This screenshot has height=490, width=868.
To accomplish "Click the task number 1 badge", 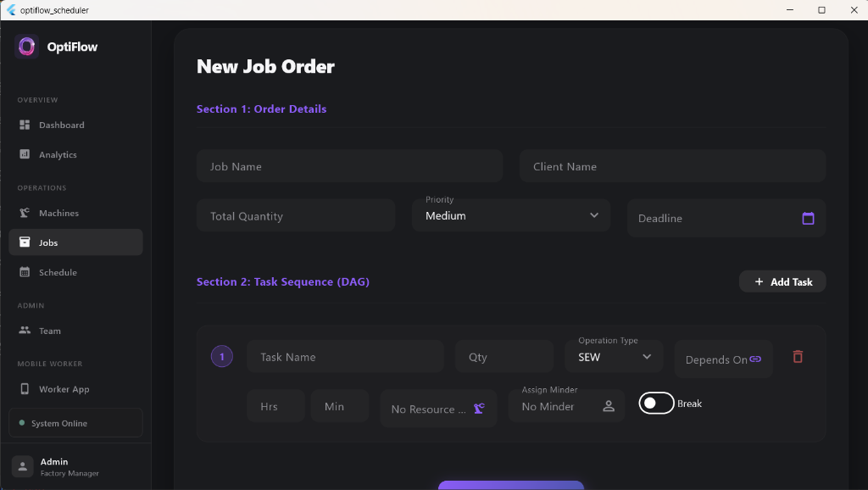I will pyautogui.click(x=222, y=357).
